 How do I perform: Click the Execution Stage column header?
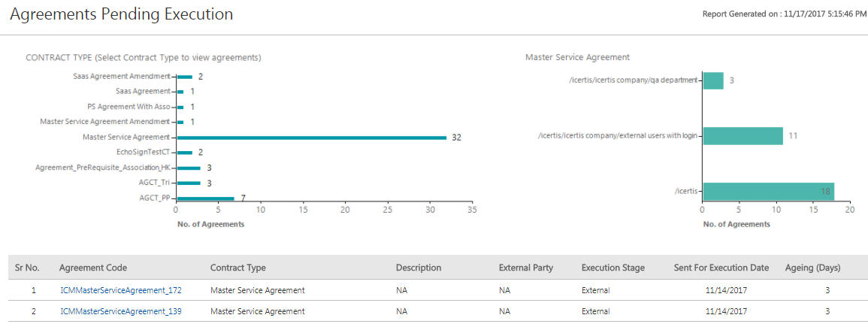(613, 268)
